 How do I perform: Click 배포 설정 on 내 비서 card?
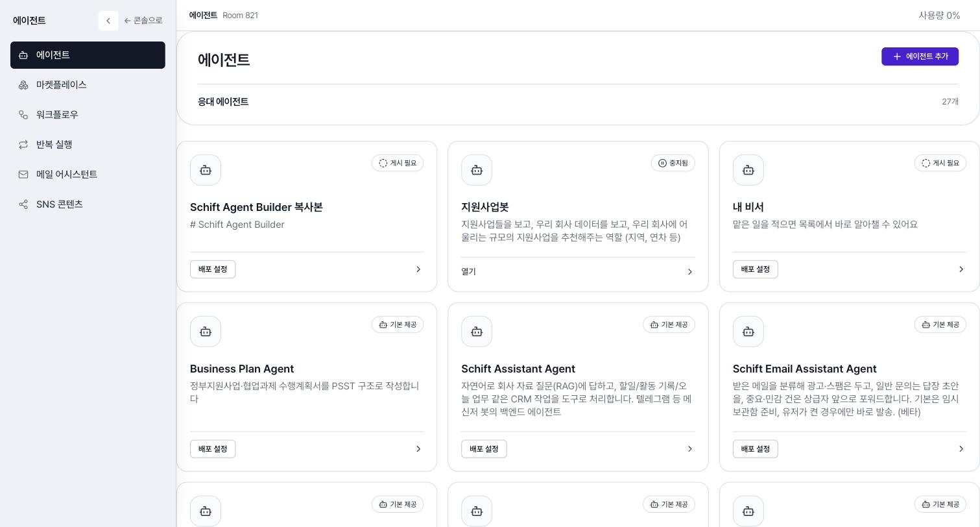click(756, 269)
